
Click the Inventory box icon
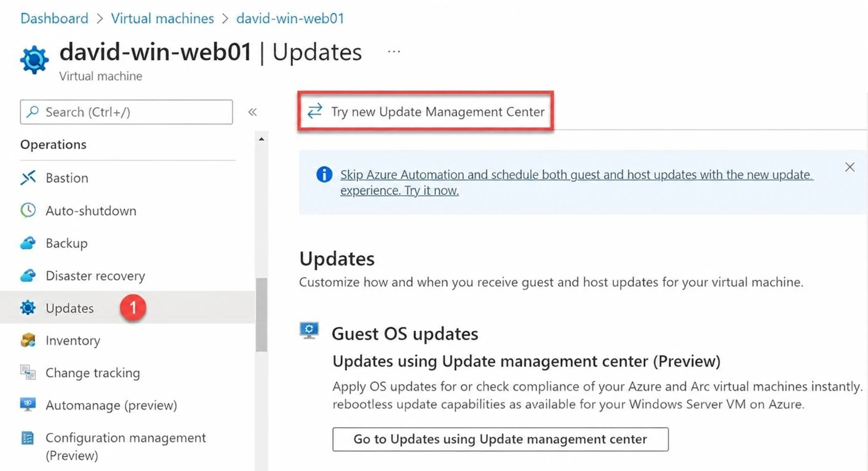click(x=28, y=340)
